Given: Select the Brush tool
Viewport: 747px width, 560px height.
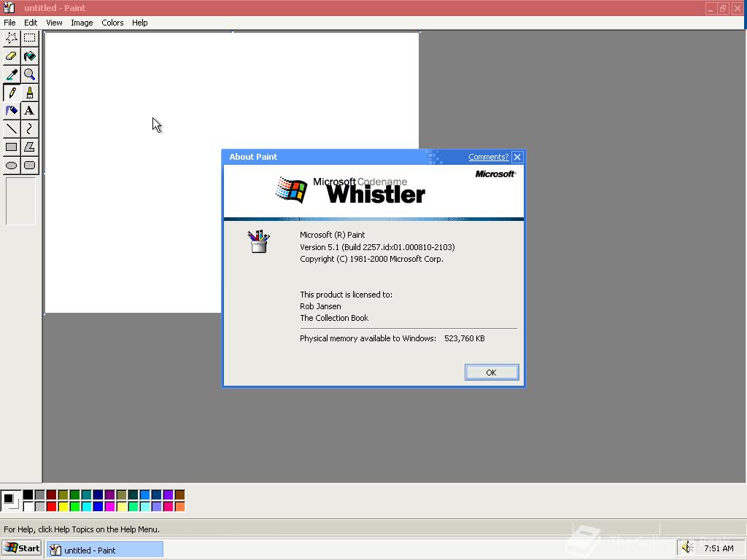Looking at the screenshot, I should tap(29, 93).
